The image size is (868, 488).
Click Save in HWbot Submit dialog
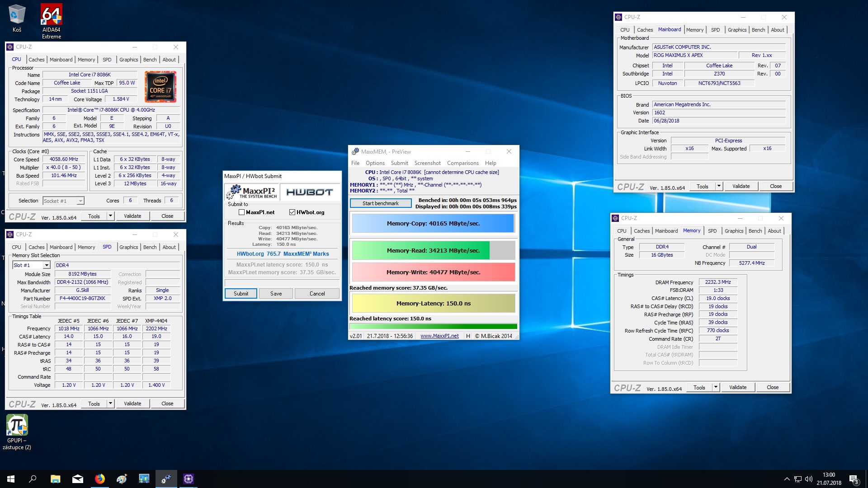tap(276, 294)
